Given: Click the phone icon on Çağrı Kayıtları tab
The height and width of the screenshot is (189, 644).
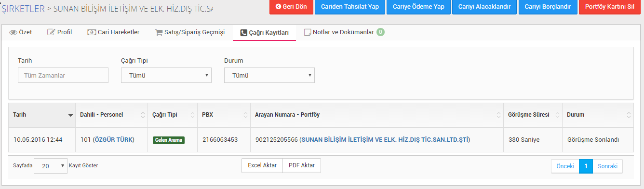Looking at the screenshot, I should click(243, 33).
